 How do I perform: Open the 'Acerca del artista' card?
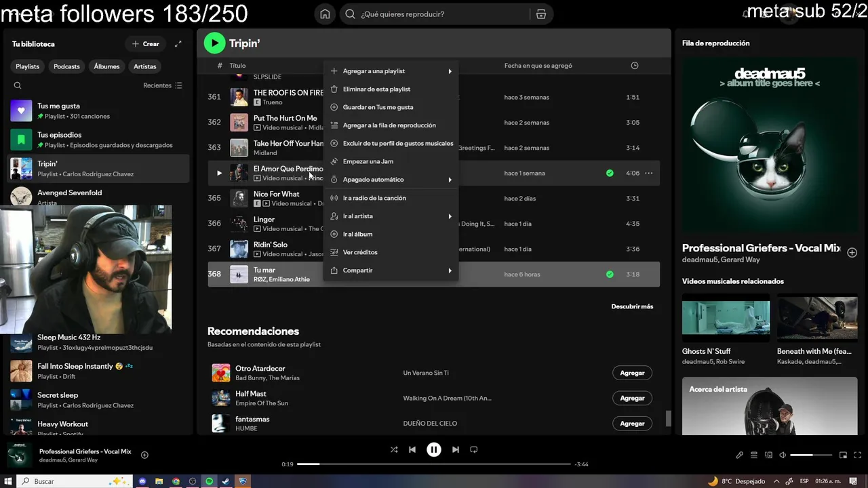[x=770, y=406]
